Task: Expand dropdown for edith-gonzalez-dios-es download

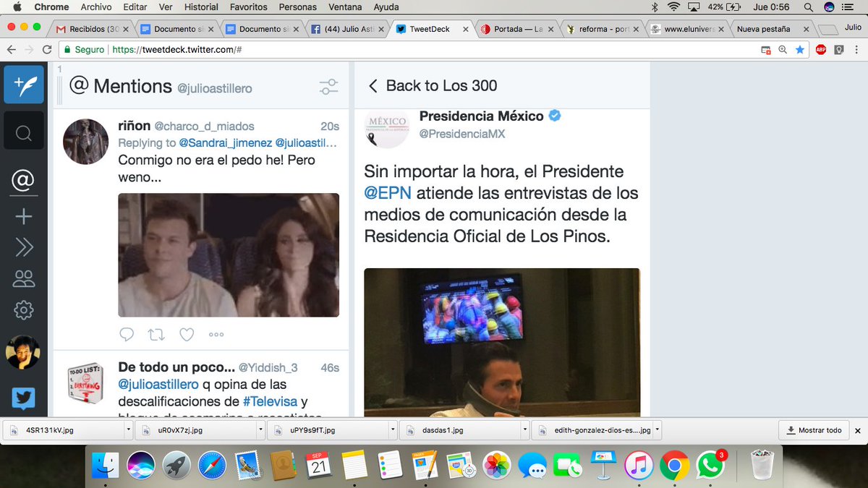Action: 658,429
